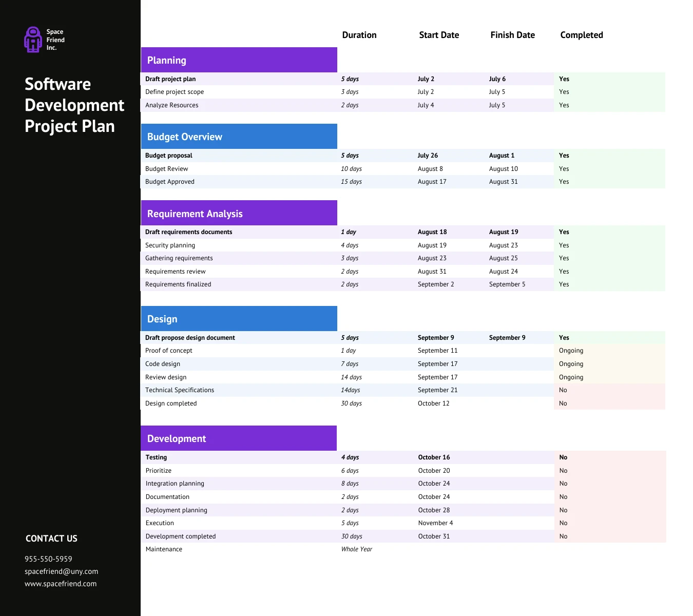Click the Space Friend Inc. astronaut logo
Image resolution: width=693 pixels, height=616 pixels.
click(33, 39)
